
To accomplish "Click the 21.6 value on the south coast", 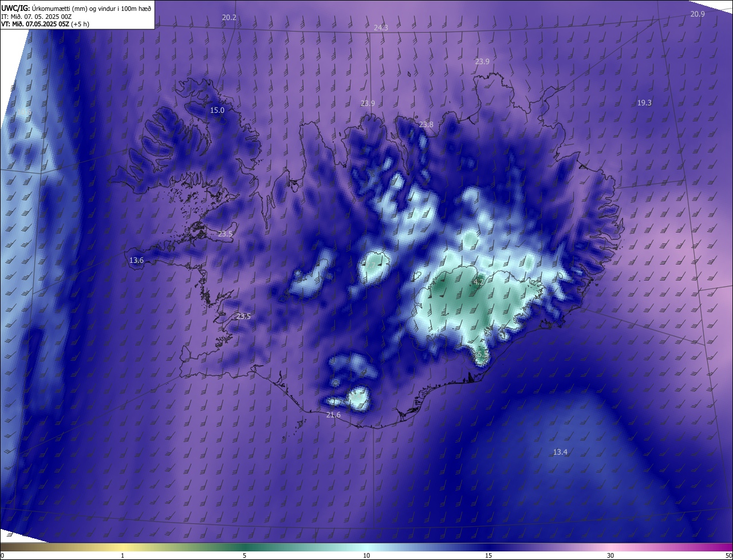I will pyautogui.click(x=333, y=415).
